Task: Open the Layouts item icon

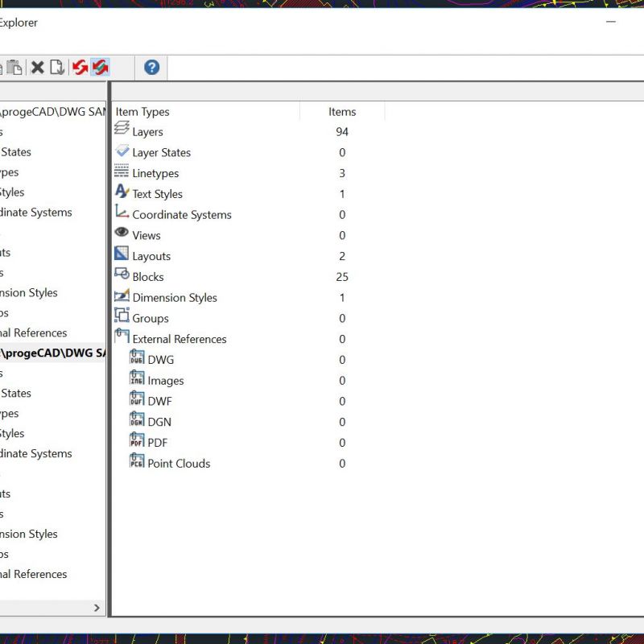Action: [122, 255]
